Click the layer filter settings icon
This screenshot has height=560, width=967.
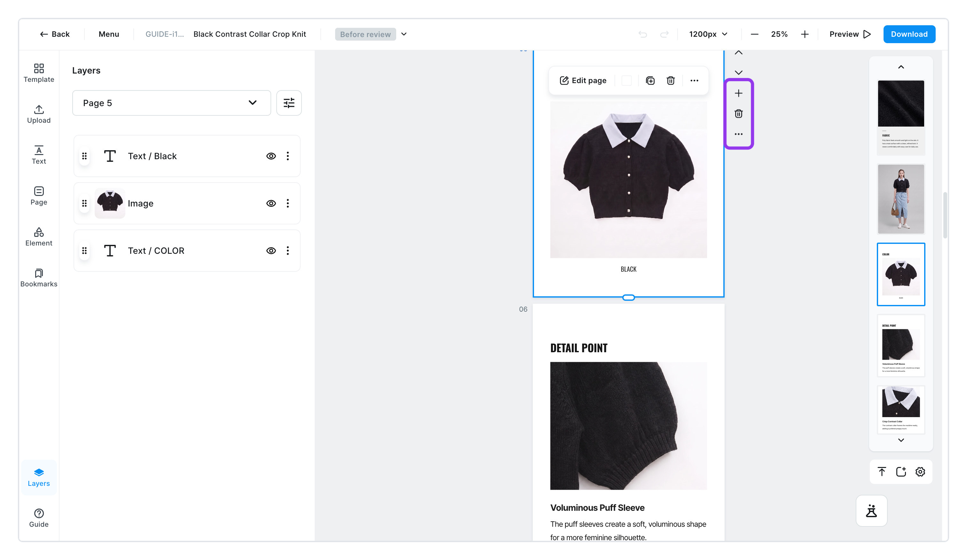click(x=289, y=103)
